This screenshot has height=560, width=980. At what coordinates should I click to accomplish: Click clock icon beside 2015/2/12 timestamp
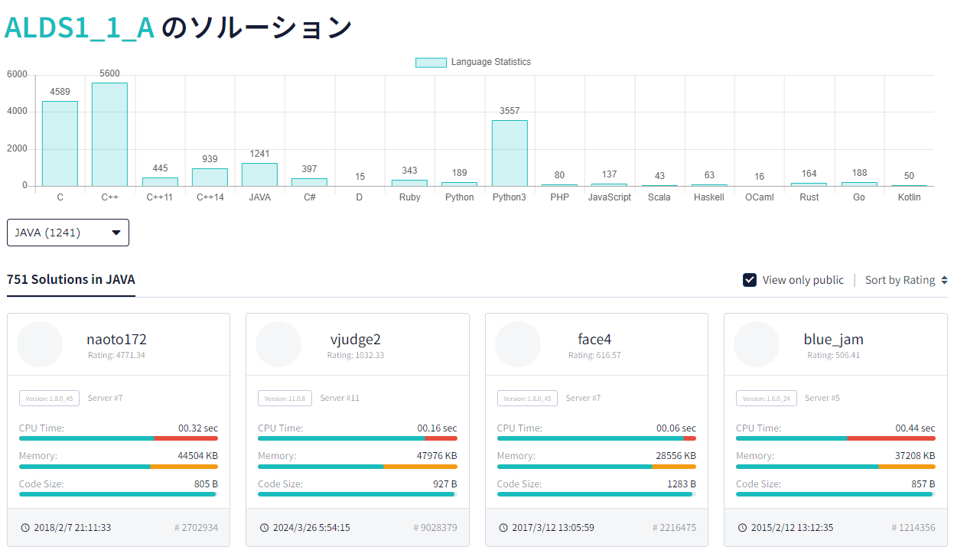point(743,528)
